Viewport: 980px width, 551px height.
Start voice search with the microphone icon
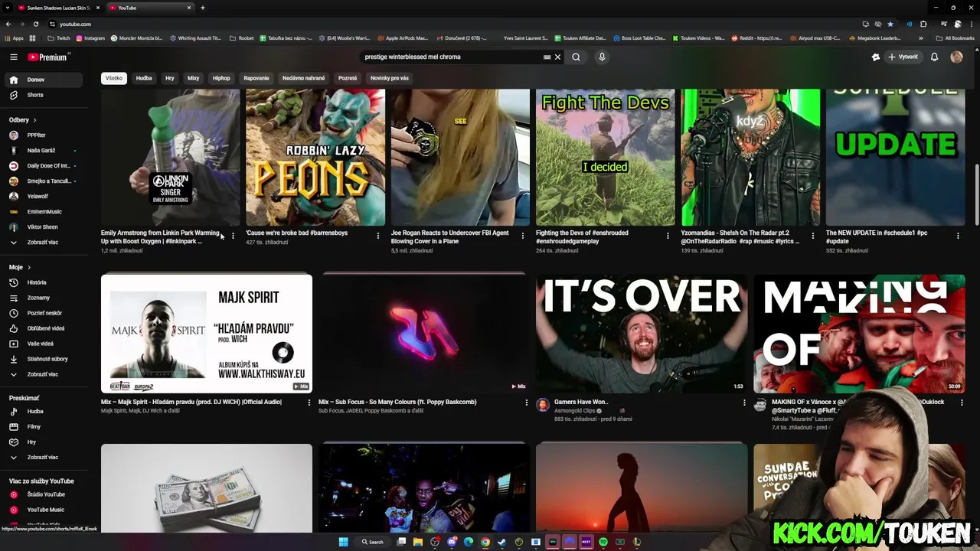tap(602, 57)
